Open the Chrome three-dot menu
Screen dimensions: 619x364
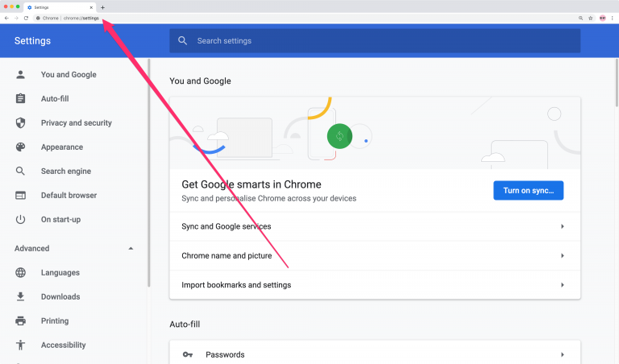click(613, 19)
